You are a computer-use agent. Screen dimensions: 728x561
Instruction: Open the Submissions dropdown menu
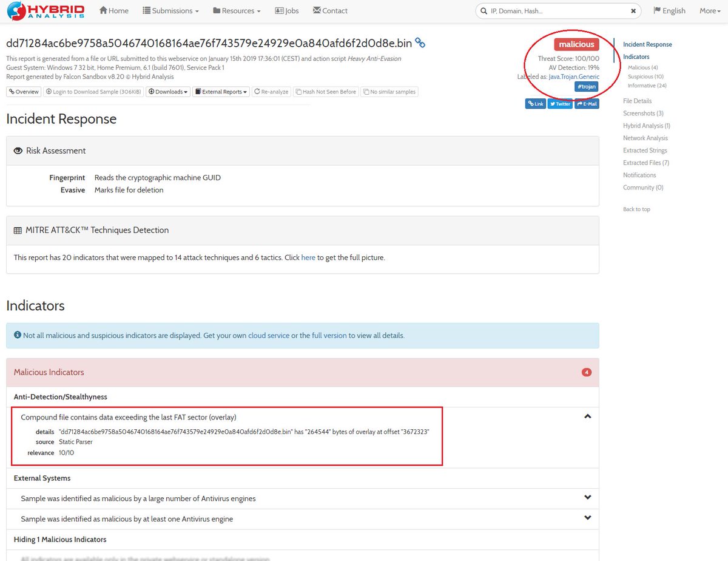(171, 11)
